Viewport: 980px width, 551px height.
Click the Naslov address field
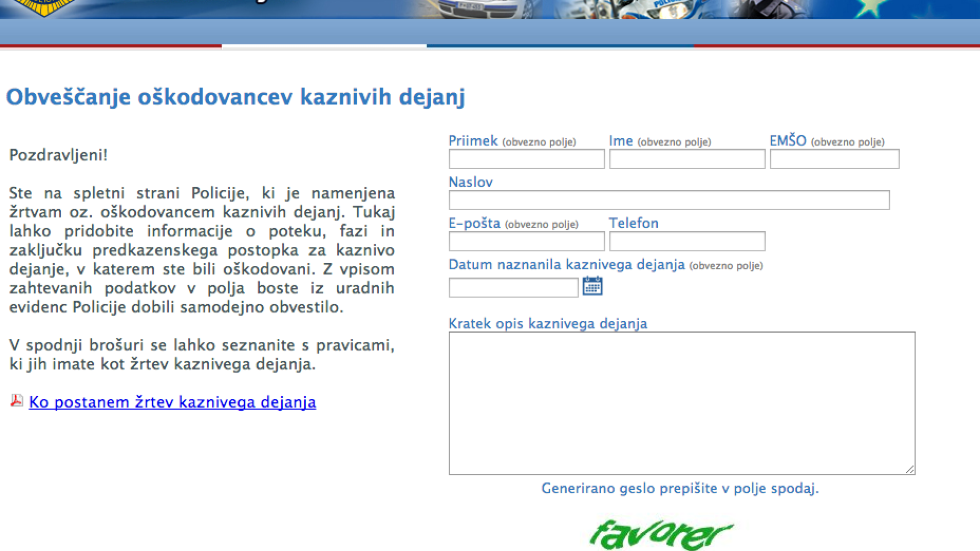click(x=669, y=200)
